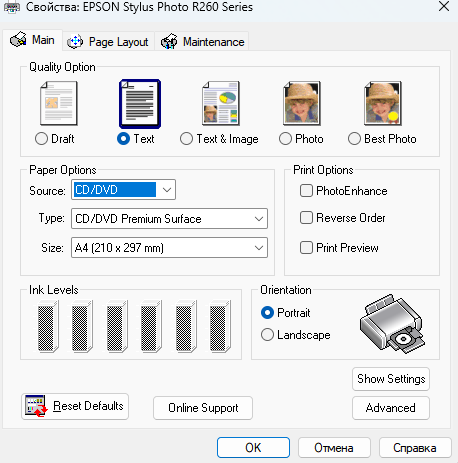Switch to the Main tab

tap(32, 40)
